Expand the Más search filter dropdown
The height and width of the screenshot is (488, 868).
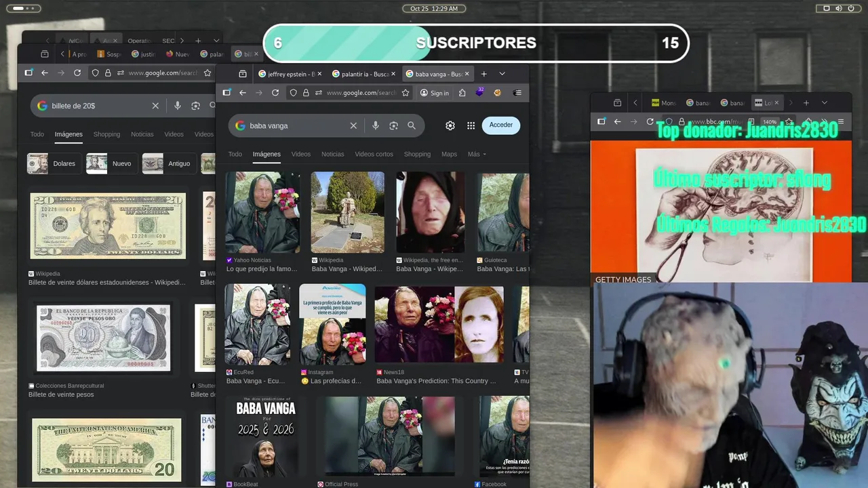click(477, 154)
